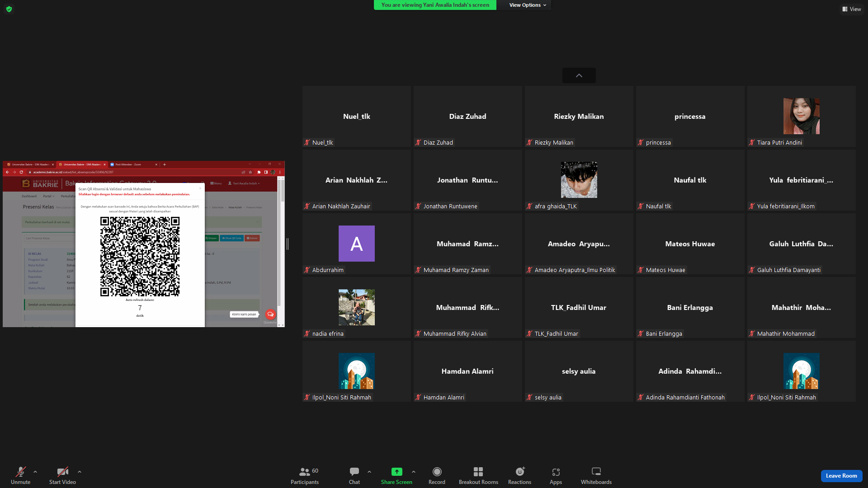868x488 pixels.
Task: Click the Mahathir Mohammad participant tile
Action: pos(801,307)
